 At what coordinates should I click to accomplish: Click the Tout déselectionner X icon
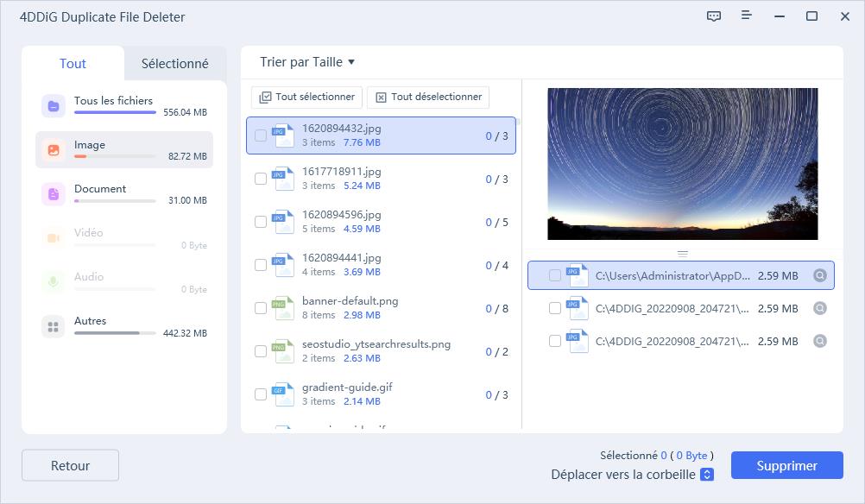tap(381, 98)
